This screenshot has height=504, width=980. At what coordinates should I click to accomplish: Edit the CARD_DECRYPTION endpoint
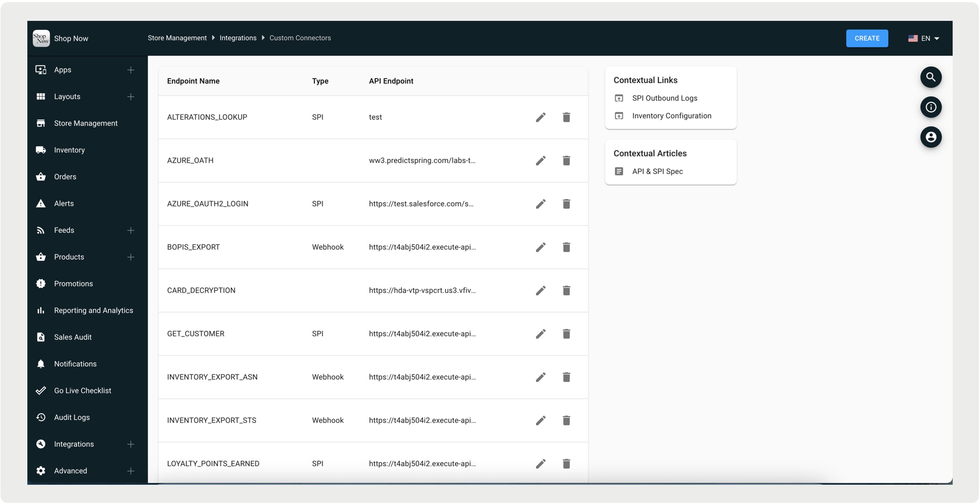(540, 291)
